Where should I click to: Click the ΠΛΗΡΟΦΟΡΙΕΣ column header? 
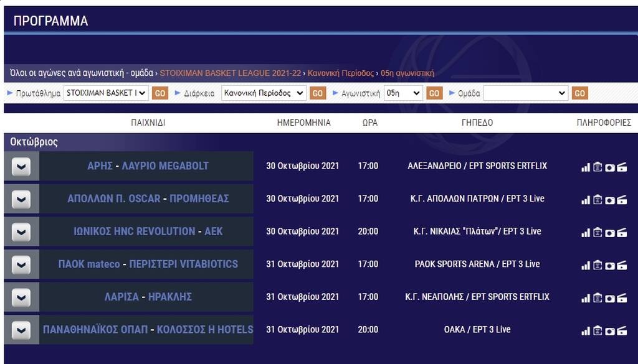pyautogui.click(x=604, y=123)
